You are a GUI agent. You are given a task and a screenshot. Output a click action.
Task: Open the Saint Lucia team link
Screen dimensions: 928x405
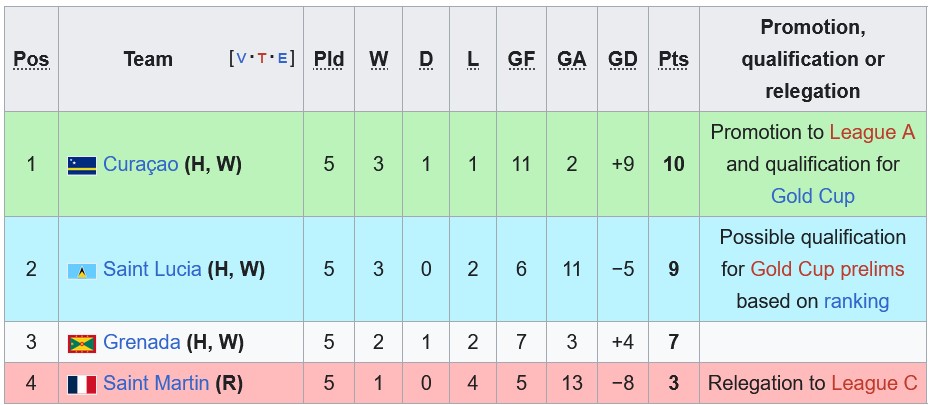pos(152,269)
